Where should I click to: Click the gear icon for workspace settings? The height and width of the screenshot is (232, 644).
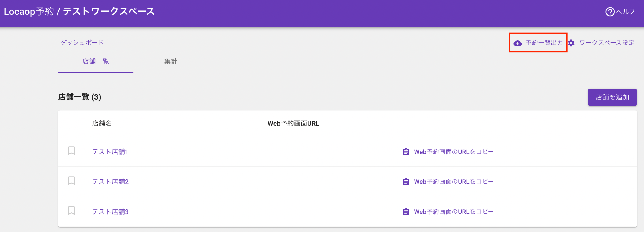tap(571, 43)
